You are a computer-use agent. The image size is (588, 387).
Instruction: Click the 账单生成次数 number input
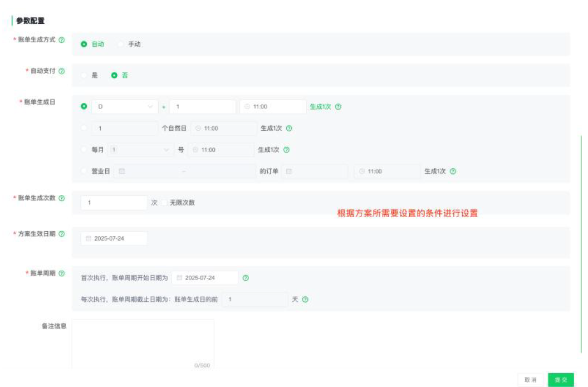[114, 203]
